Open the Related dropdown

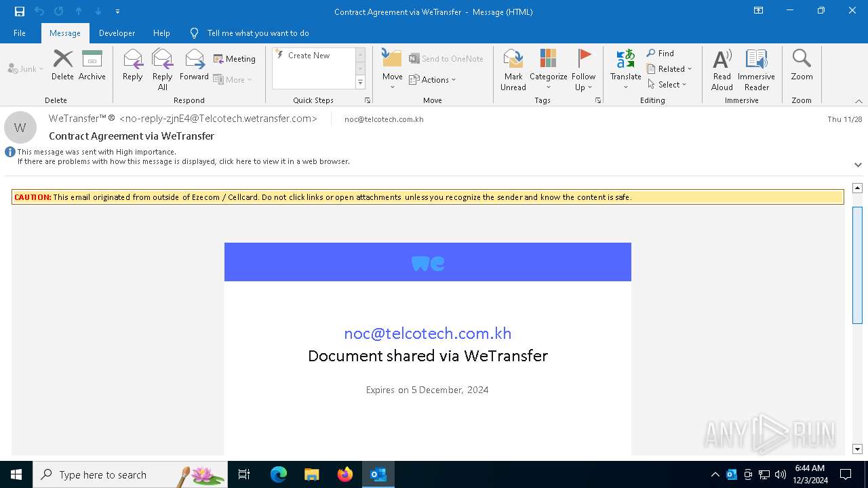[x=669, y=68]
